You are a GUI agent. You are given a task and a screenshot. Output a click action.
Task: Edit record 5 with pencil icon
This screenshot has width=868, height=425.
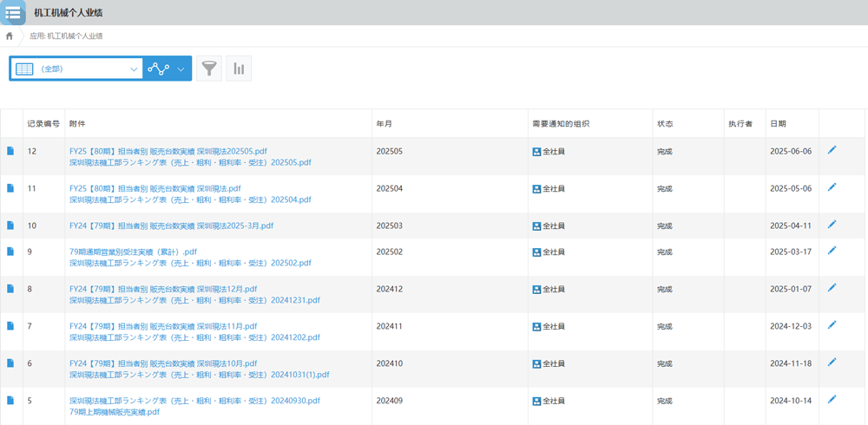832,400
